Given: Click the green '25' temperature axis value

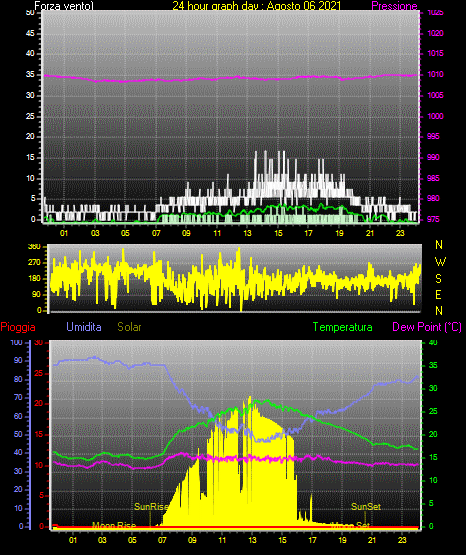Looking at the screenshot, I should [x=433, y=411].
